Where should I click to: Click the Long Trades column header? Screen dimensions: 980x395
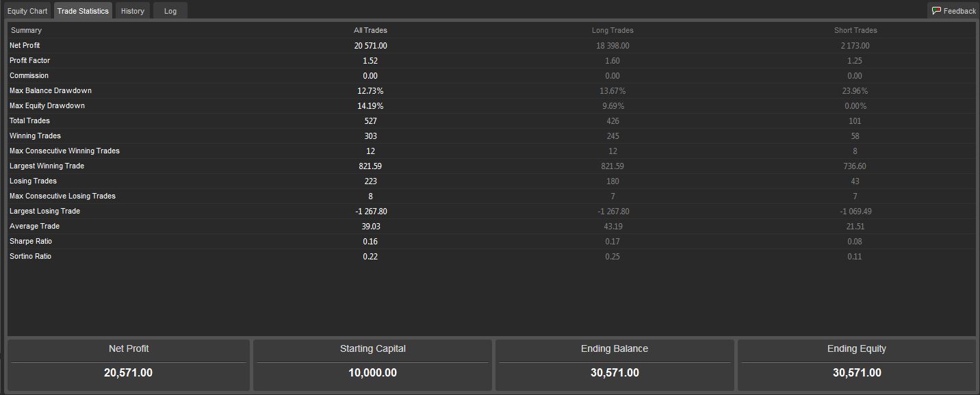612,30
